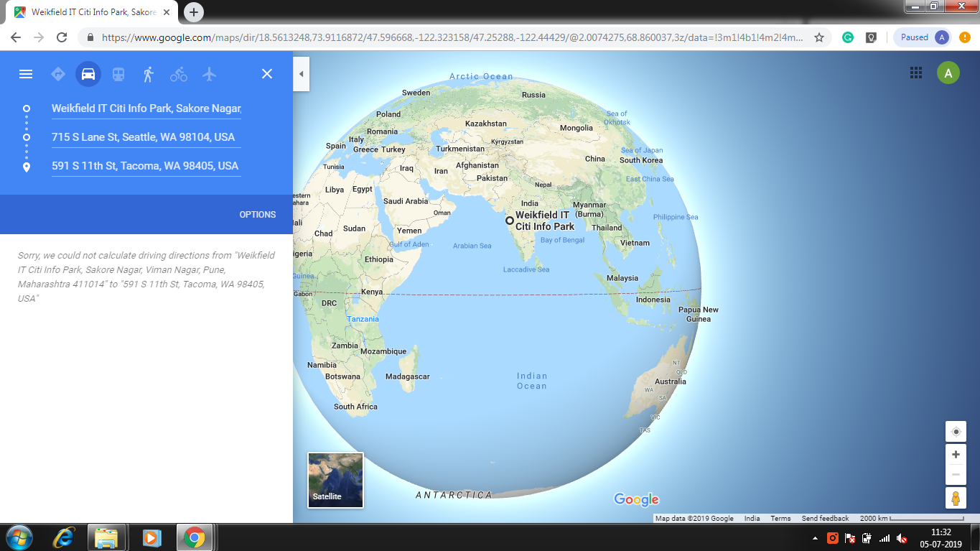The width and height of the screenshot is (980, 551).
Task: Open the Paused Chrome profile button
Action: 923,37
